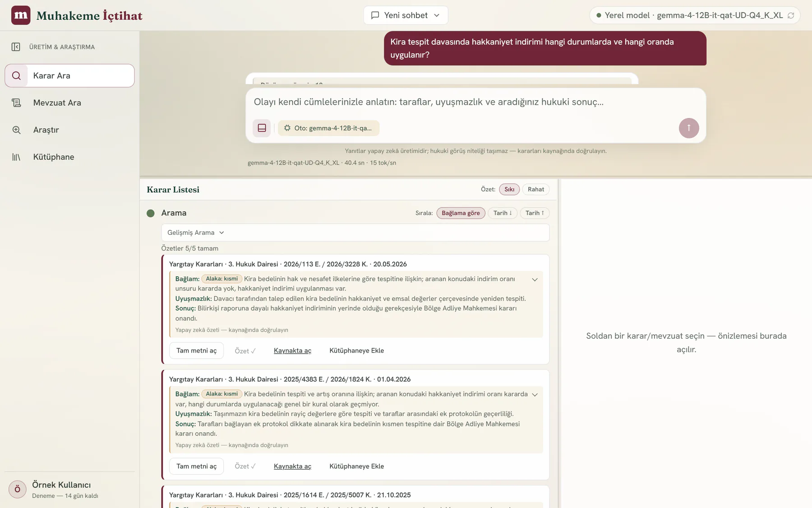Click the Karar Ara magnifier icon

(17, 75)
